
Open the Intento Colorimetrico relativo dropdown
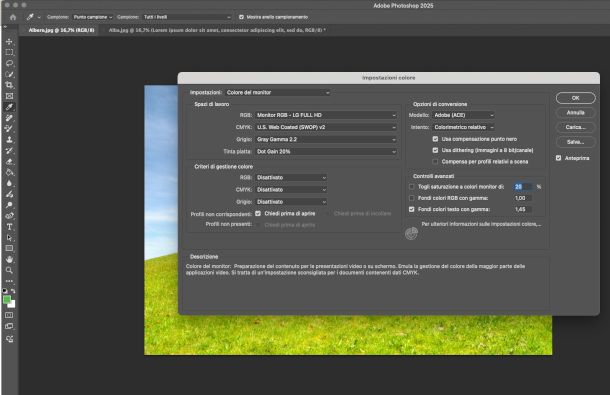463,127
